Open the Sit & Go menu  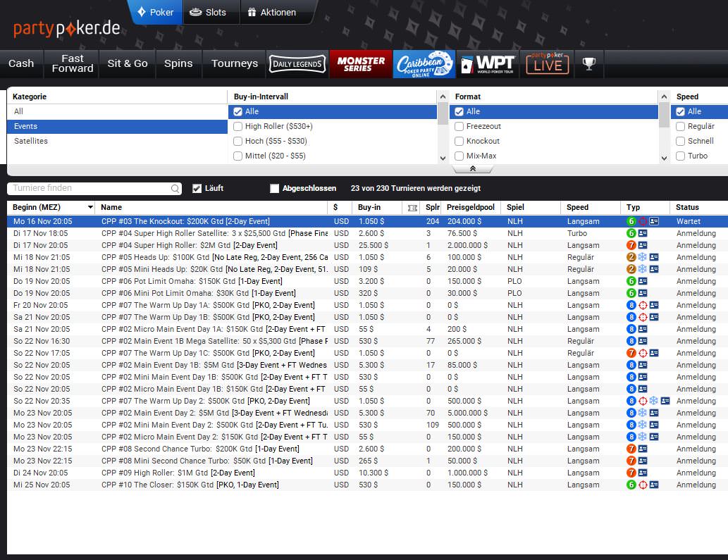[128, 63]
